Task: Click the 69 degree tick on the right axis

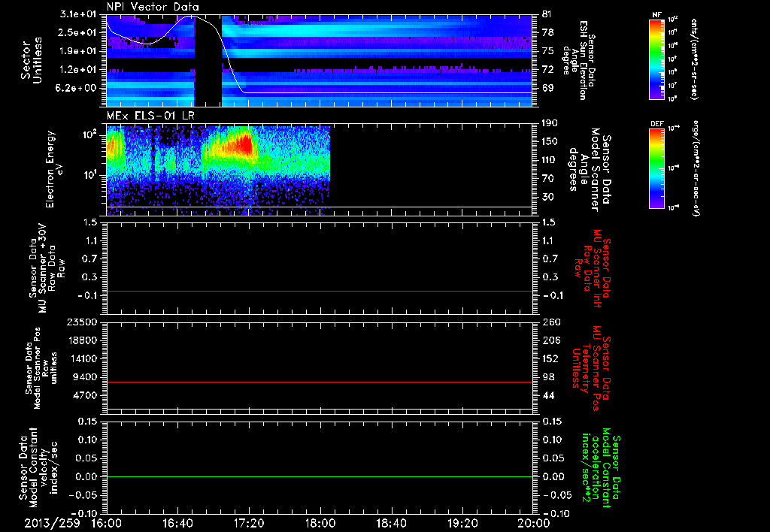Action: pyautogui.click(x=547, y=88)
